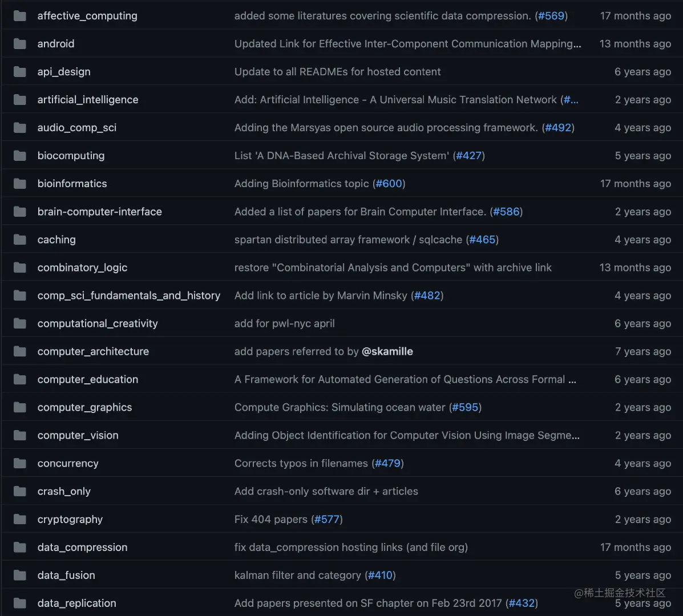
Task: Open pull request #577 link
Action: pos(327,520)
